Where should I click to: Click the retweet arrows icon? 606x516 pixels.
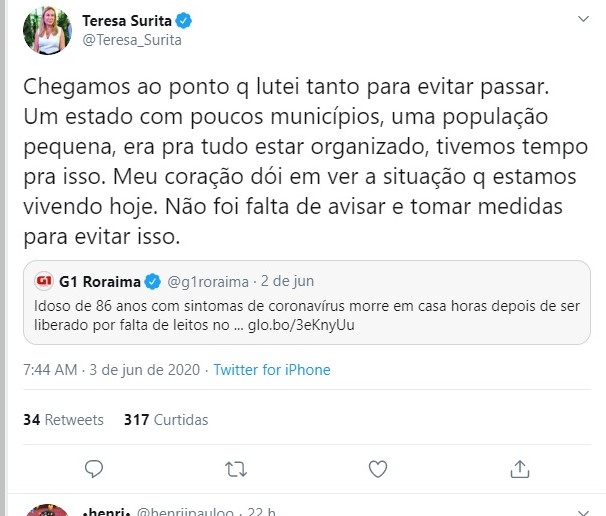coord(236,467)
